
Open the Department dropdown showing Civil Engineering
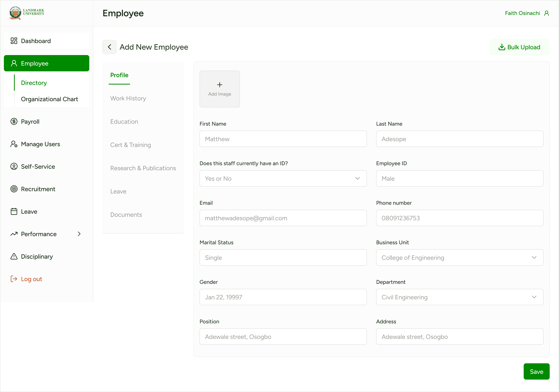pos(459,297)
